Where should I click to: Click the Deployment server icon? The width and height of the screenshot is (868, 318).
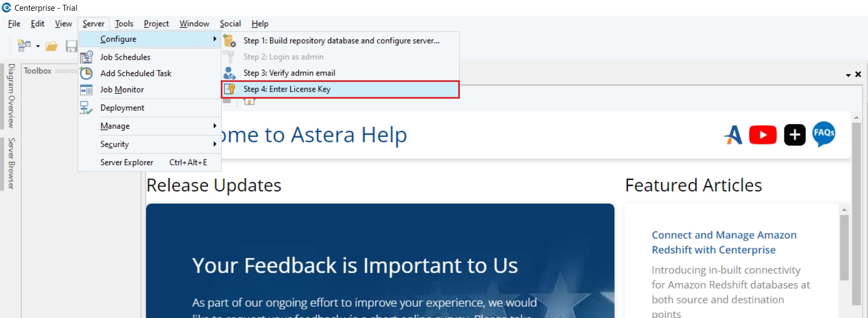[86, 108]
